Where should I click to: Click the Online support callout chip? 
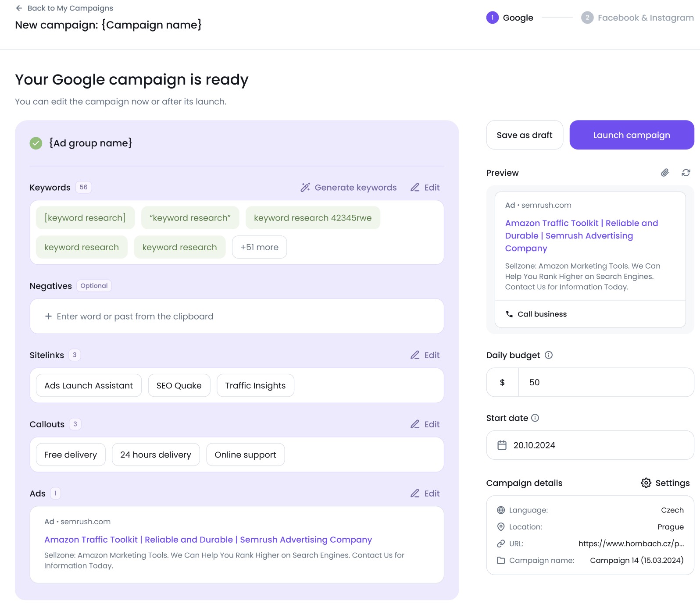point(245,455)
